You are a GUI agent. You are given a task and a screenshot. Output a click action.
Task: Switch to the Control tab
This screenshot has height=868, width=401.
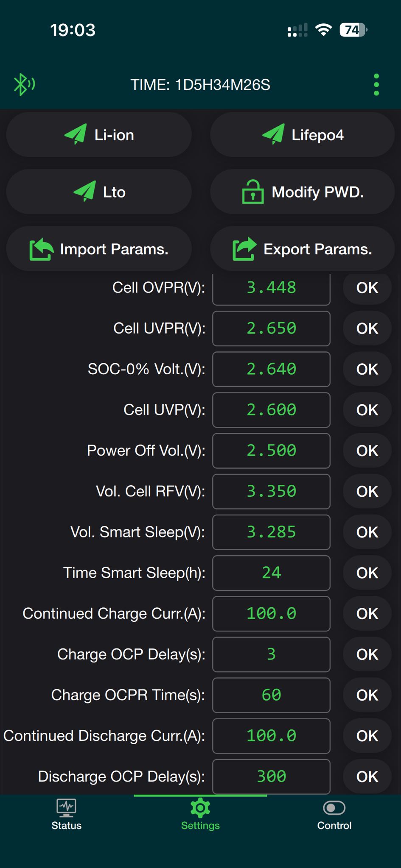pyautogui.click(x=334, y=814)
